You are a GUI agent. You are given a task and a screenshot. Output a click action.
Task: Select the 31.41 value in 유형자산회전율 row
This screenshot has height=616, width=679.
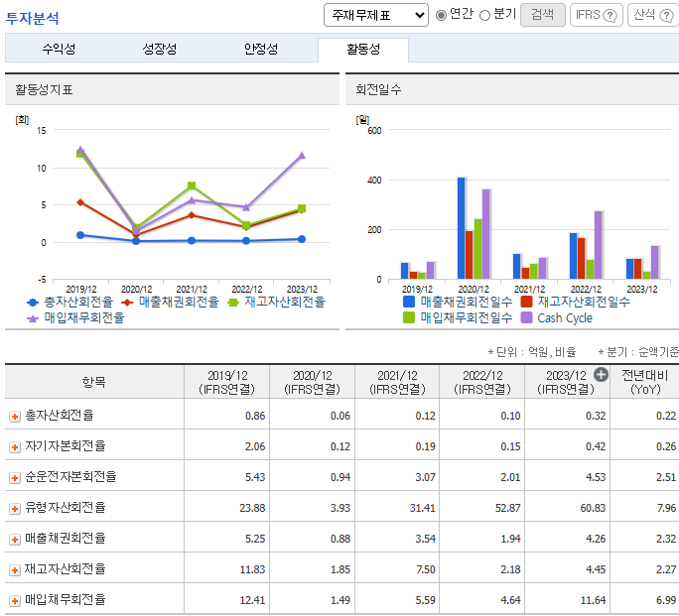[x=423, y=508]
